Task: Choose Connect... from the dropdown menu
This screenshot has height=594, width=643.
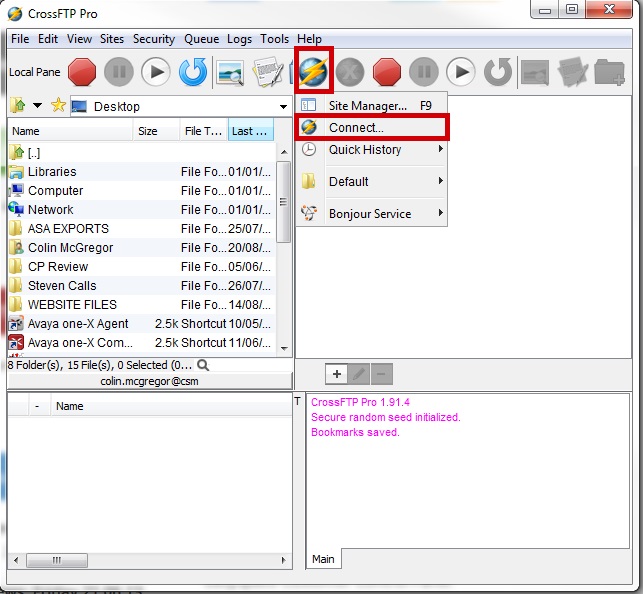Action: 356,128
